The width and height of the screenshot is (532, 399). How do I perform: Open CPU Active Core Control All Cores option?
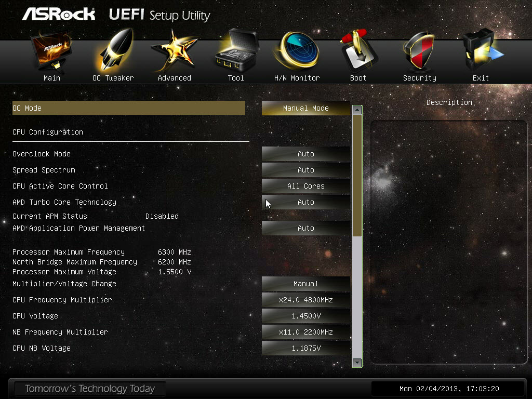tap(305, 187)
